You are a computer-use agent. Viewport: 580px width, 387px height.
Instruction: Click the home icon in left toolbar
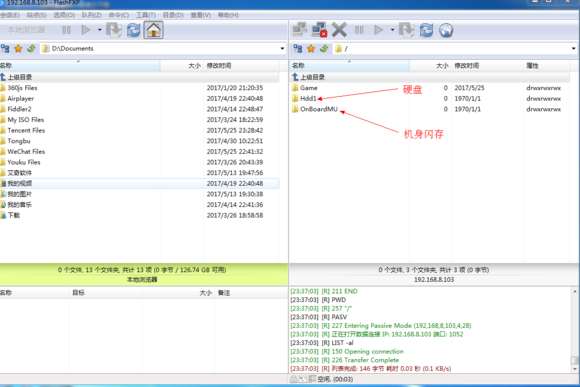(x=154, y=30)
